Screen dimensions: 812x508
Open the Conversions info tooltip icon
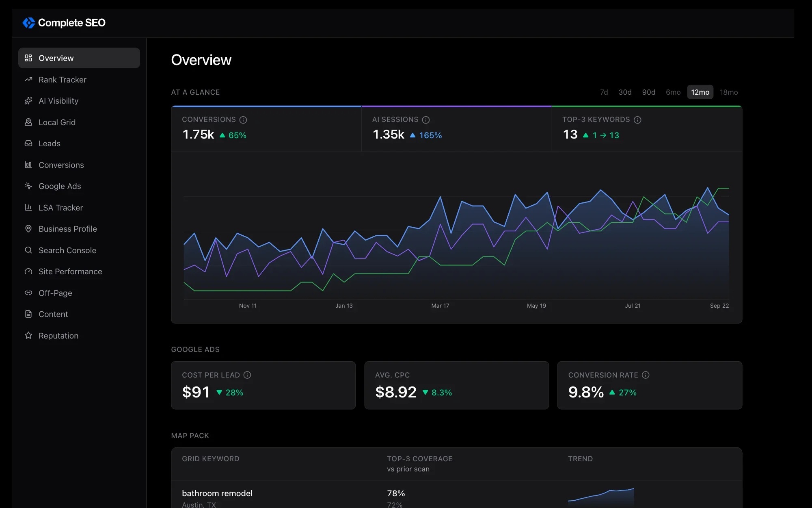click(x=243, y=120)
